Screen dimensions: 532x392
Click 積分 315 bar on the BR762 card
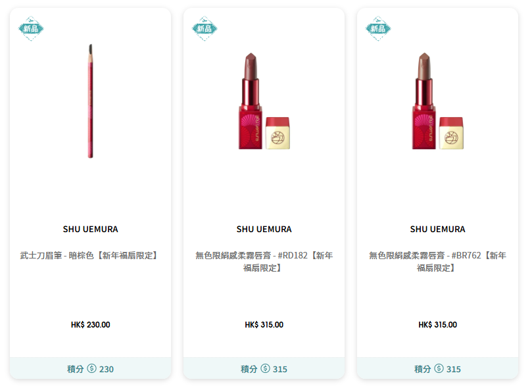pyautogui.click(x=438, y=368)
